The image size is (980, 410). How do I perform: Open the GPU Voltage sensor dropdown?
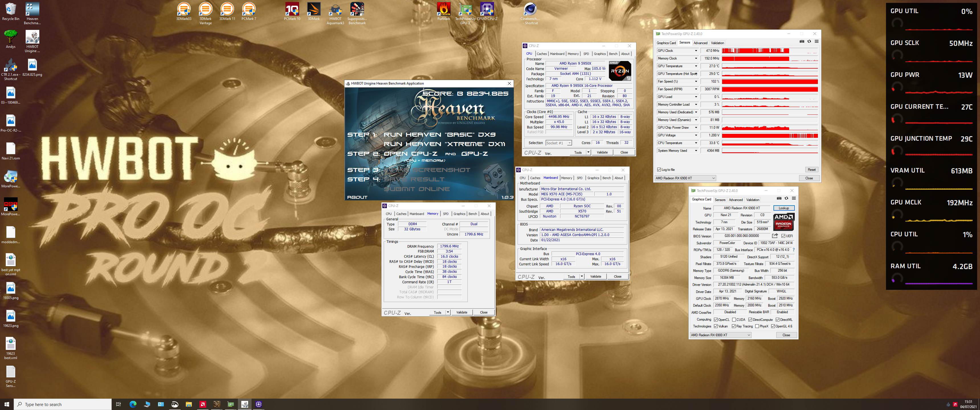point(696,135)
